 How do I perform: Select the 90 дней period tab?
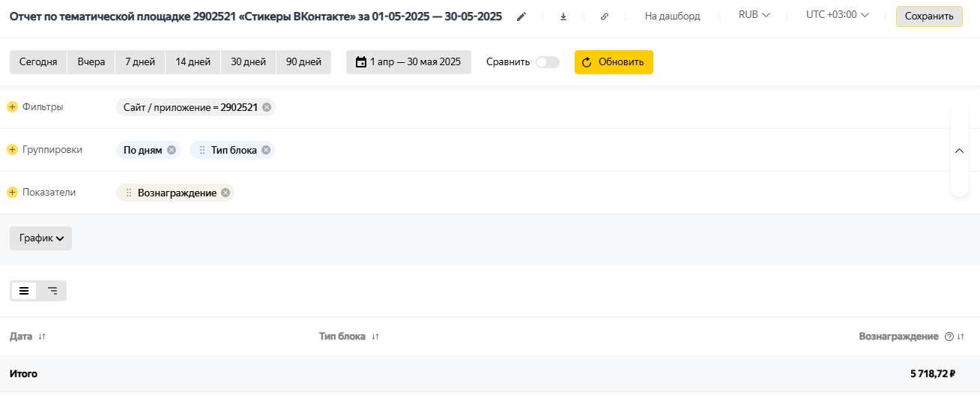click(303, 62)
